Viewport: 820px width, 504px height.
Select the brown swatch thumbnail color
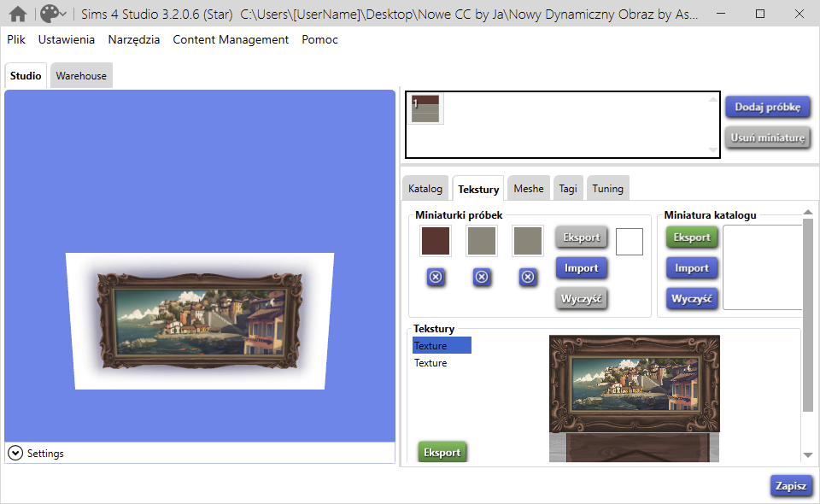[436, 242]
